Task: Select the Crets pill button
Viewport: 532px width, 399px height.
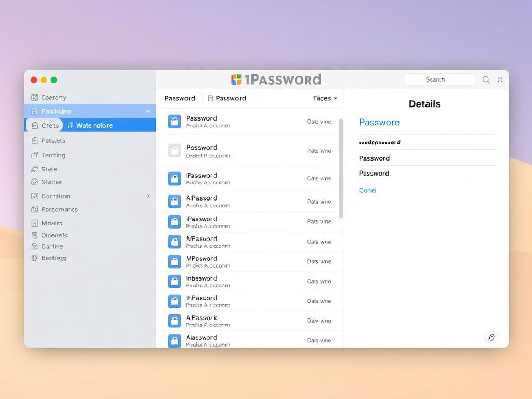Action: point(45,125)
